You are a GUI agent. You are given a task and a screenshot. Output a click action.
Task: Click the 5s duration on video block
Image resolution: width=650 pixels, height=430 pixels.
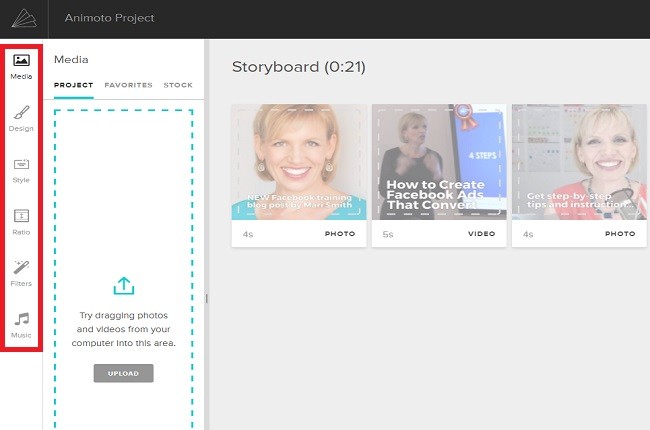tap(388, 234)
